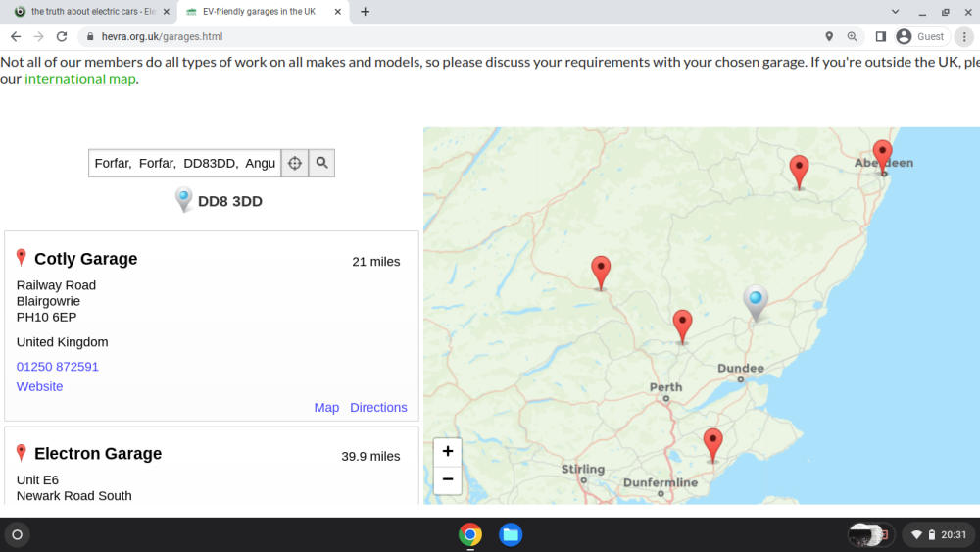Select the red marker at Aberdeen
The height and width of the screenshot is (552, 980).
[x=882, y=155]
